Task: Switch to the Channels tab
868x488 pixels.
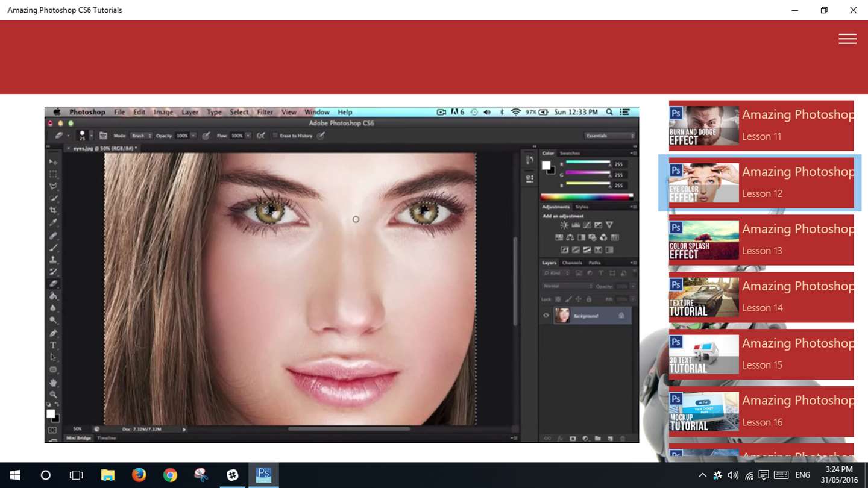Action: (x=572, y=263)
